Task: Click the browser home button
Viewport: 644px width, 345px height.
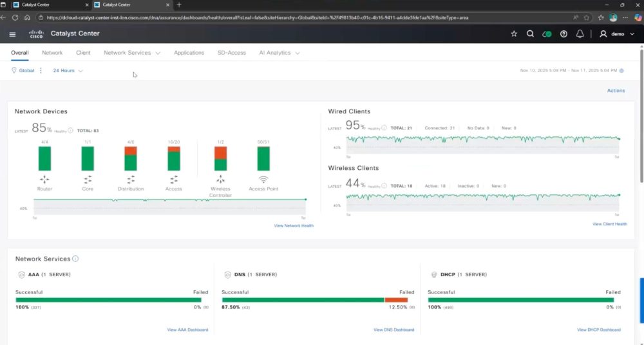Action: pyautogui.click(x=27, y=17)
